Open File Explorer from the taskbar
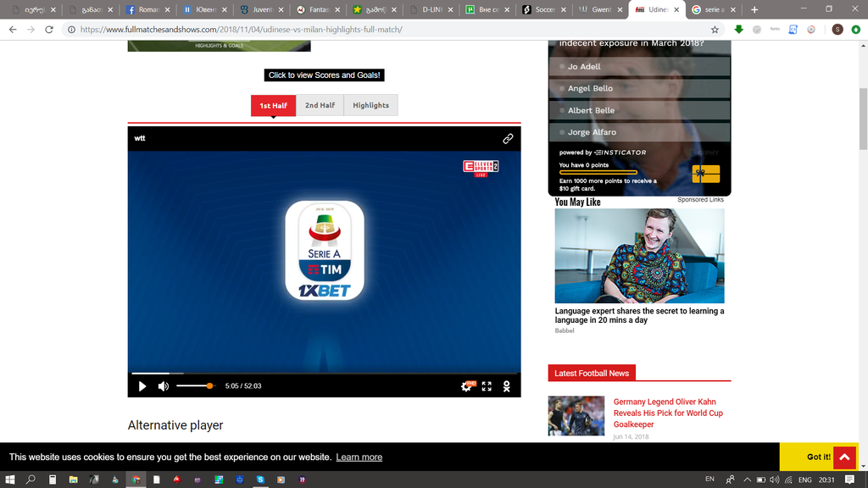Image resolution: width=868 pixels, height=488 pixels. (73, 480)
